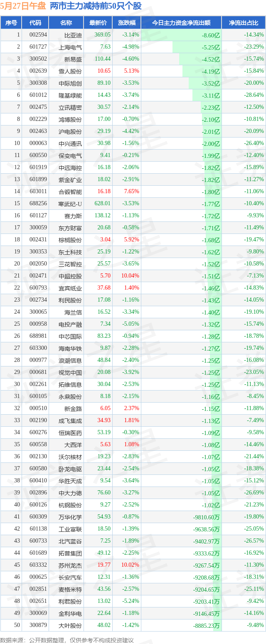The image size is (266, 644).
Task: Click 中大力德 price 76.60
Action: pyautogui.click(x=104, y=493)
